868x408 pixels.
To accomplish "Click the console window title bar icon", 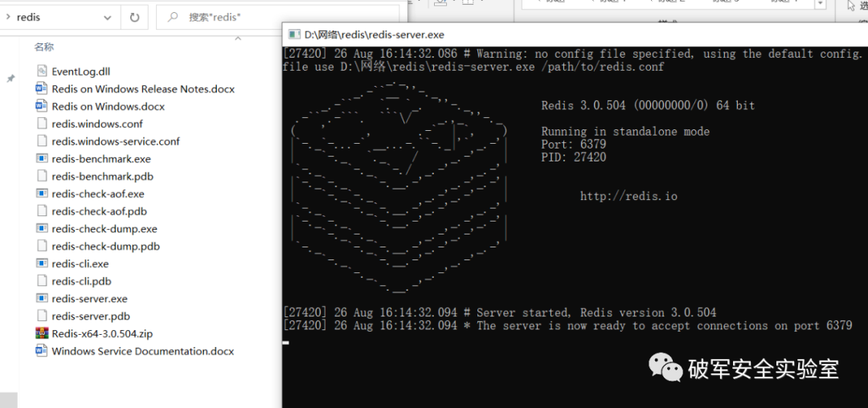I will tap(293, 35).
